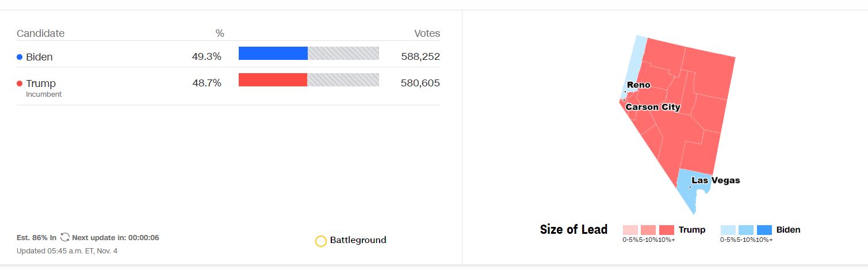The height and width of the screenshot is (277, 868).
Task: Click the Trump 10%+ lead legend swatch
Action: click(667, 230)
